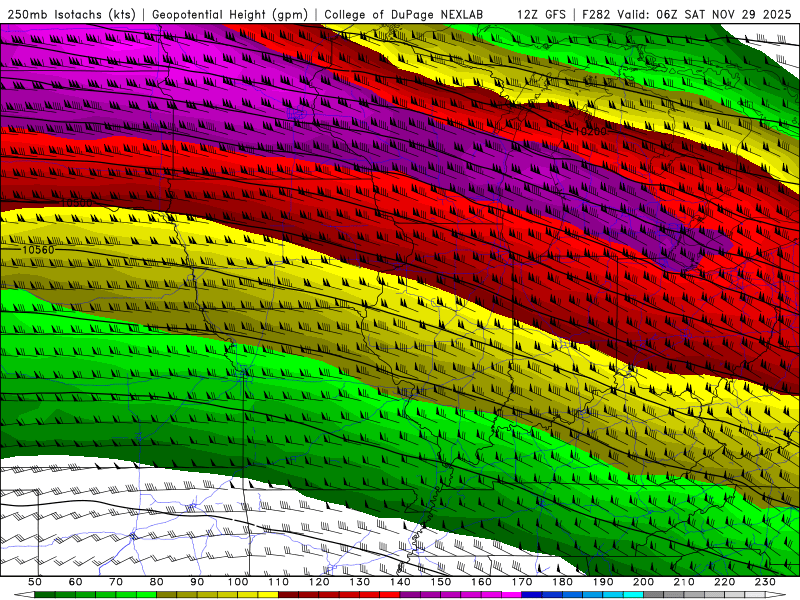
Task: Click the 10200 height contour label
Action: (591, 132)
